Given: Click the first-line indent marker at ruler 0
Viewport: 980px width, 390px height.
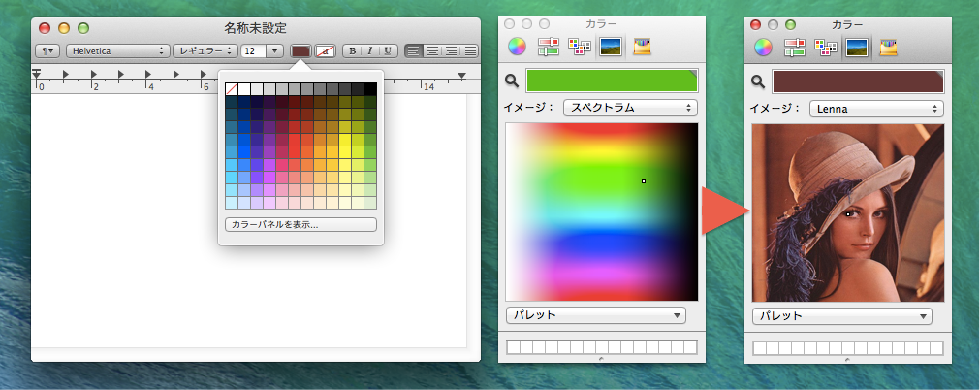Looking at the screenshot, I should tap(36, 70).
